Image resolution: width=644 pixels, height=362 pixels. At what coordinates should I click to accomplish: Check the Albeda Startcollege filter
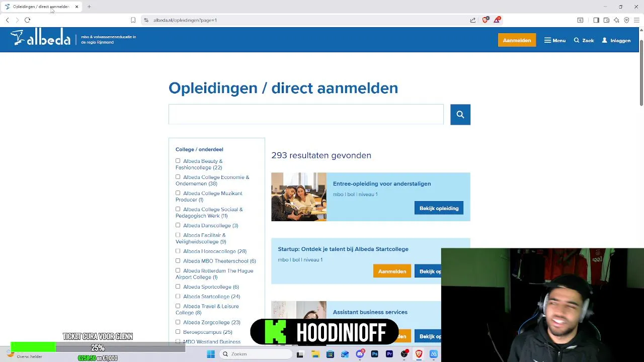pos(178,296)
